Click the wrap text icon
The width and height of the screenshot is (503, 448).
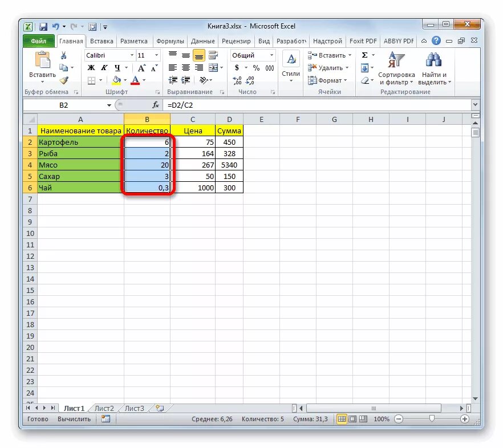click(213, 55)
